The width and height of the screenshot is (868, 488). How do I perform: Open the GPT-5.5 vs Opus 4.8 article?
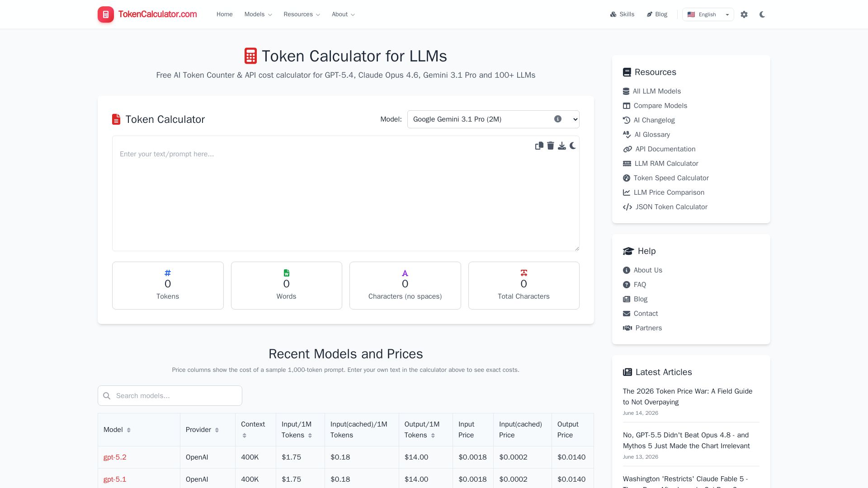tap(686, 441)
